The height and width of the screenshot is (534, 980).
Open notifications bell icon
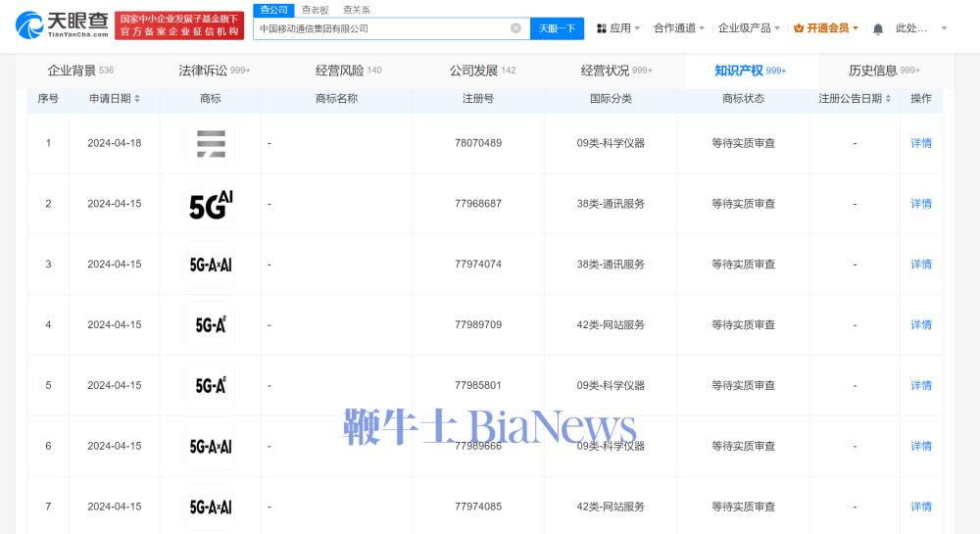pyautogui.click(x=877, y=28)
